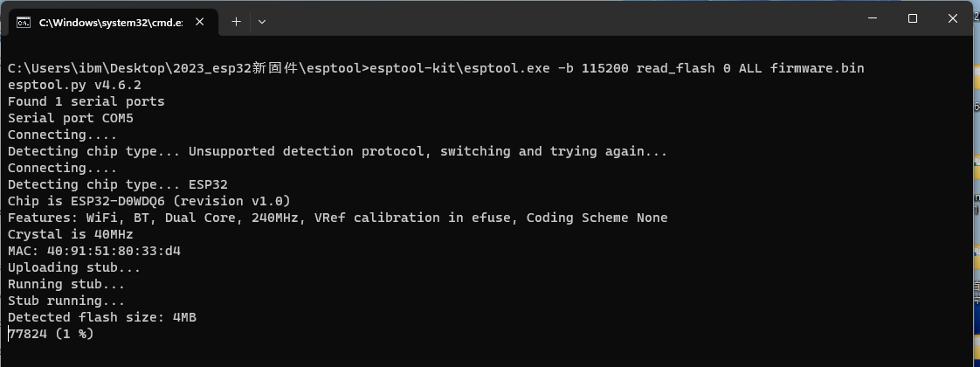Image resolution: width=980 pixels, height=367 pixels.
Task: Click the "Crystal is 40MHz" line
Action: 70,234
